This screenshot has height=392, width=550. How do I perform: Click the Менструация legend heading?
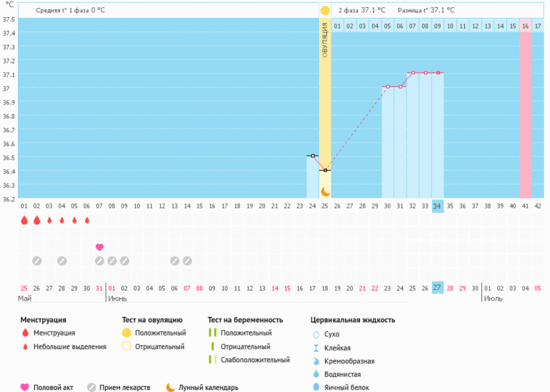click(43, 320)
